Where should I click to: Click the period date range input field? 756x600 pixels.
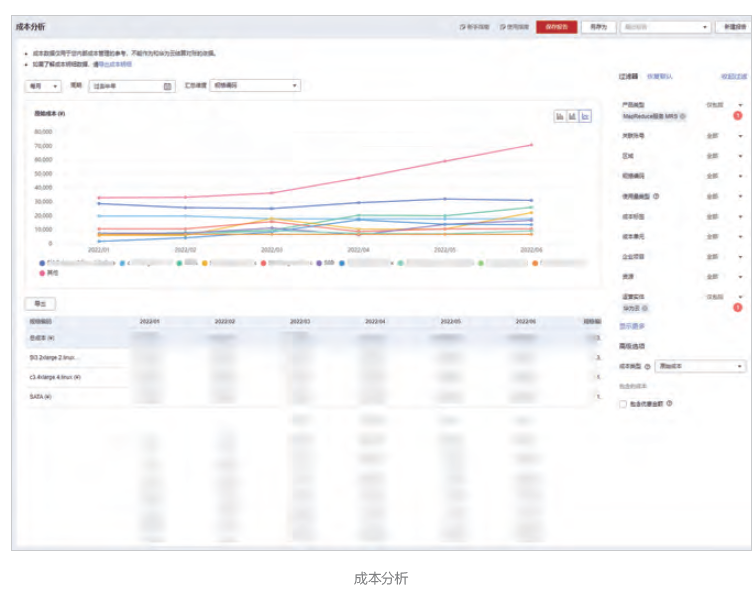tap(132, 86)
